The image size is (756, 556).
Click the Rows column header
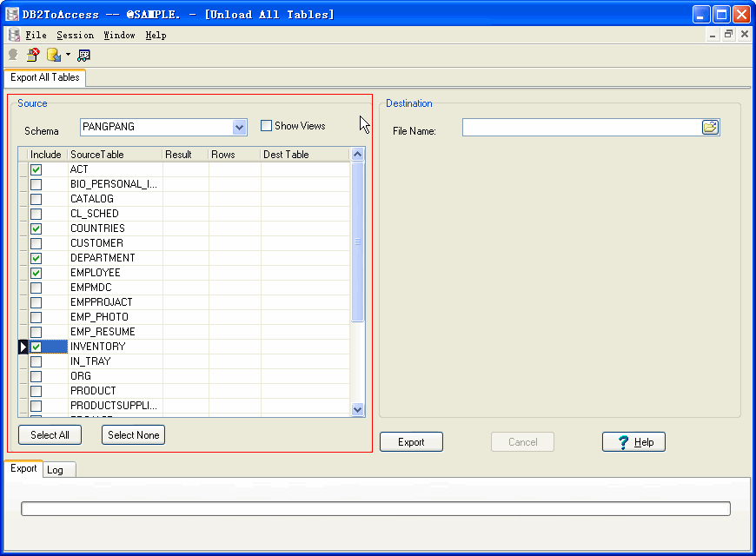pos(235,155)
